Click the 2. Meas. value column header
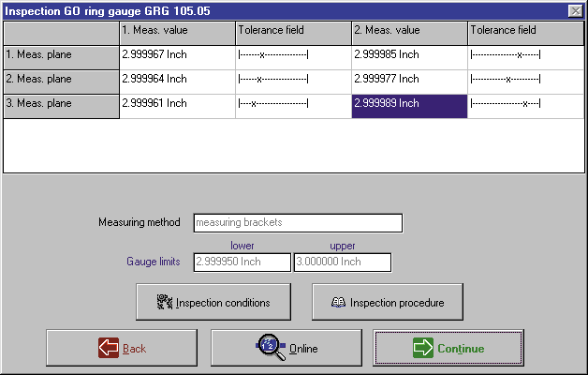The height and width of the screenshot is (375, 588). coord(409,33)
